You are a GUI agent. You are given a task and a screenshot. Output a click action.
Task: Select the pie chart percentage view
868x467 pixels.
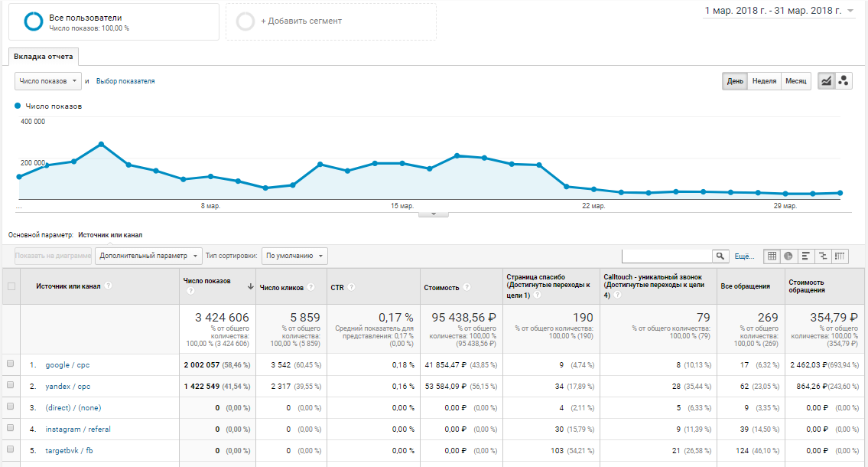(788, 256)
